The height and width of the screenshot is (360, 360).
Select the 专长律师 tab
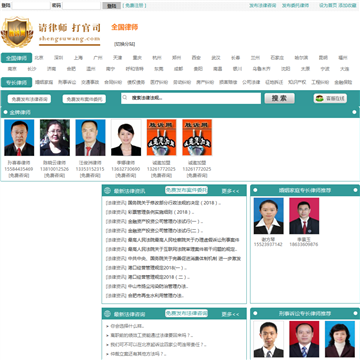click(x=16, y=82)
